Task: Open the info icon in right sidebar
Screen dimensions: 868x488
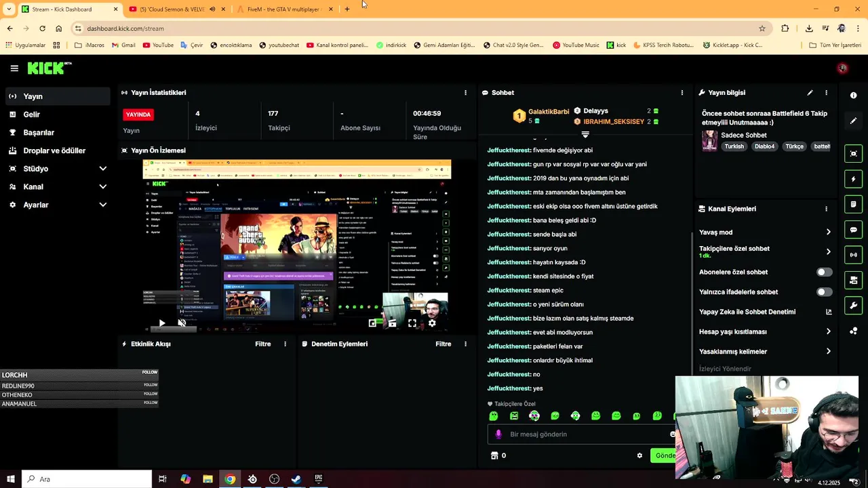Action: click(x=853, y=96)
